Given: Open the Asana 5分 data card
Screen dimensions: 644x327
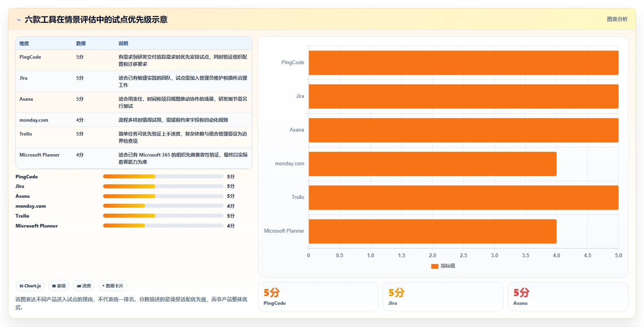Looking at the screenshot, I should tap(568, 296).
